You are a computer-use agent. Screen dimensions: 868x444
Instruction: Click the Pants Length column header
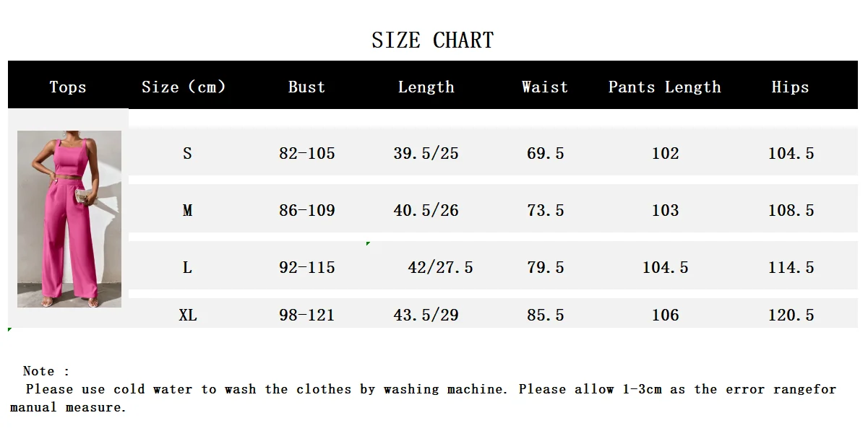click(x=664, y=87)
